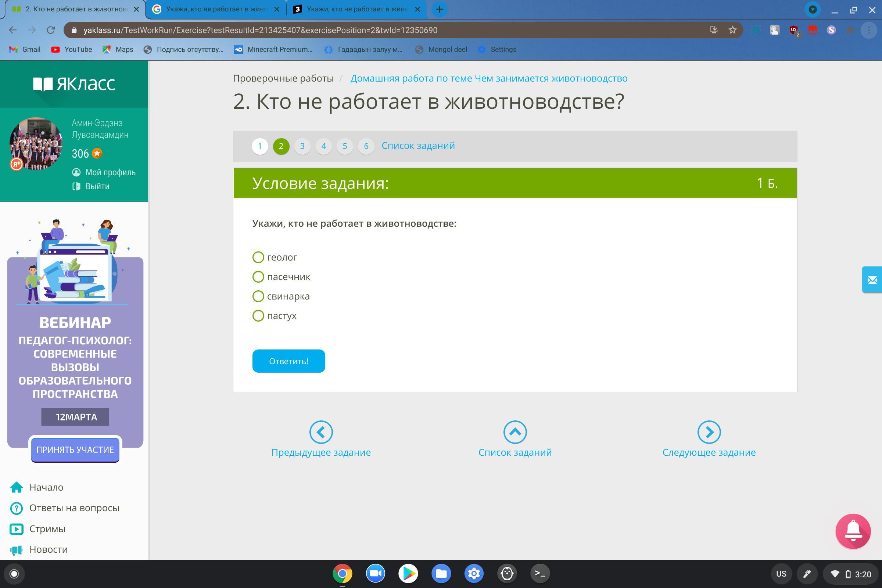Open the blue envelope message tab
Screen dimensions: 882x588
(872, 280)
